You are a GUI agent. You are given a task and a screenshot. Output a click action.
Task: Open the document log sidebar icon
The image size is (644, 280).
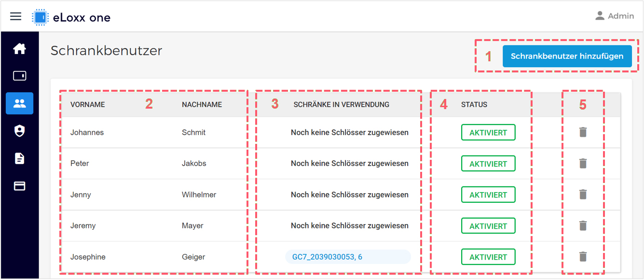click(19, 158)
